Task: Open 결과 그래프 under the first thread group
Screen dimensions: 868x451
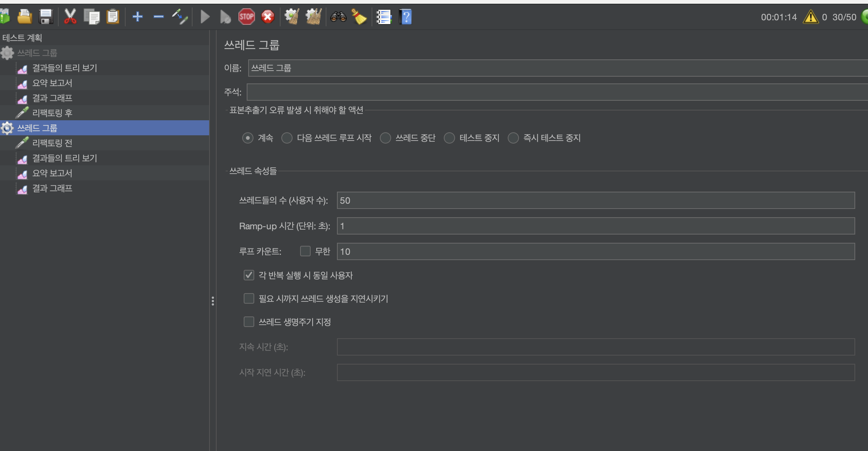Action: (x=52, y=98)
